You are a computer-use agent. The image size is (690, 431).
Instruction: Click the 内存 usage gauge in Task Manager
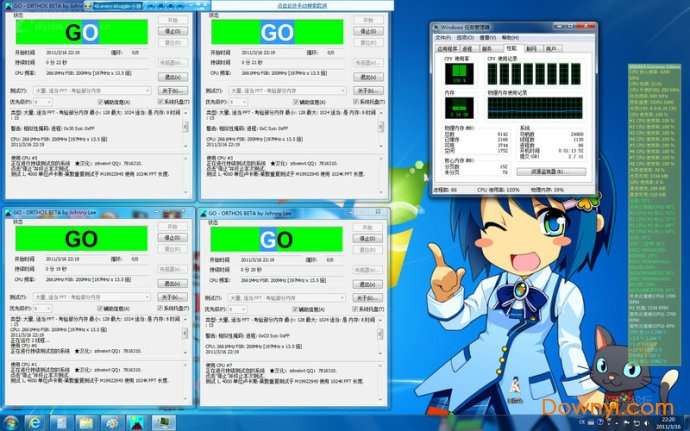(459, 108)
